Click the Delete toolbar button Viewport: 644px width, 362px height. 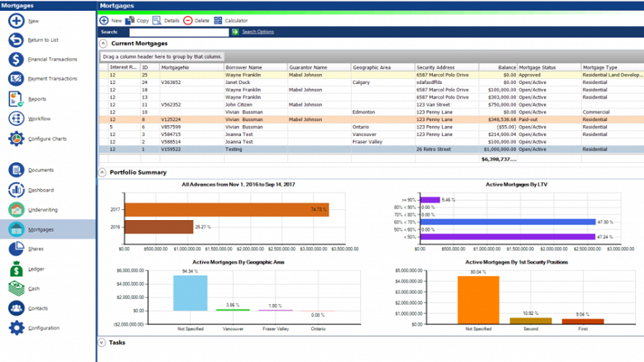(196, 20)
